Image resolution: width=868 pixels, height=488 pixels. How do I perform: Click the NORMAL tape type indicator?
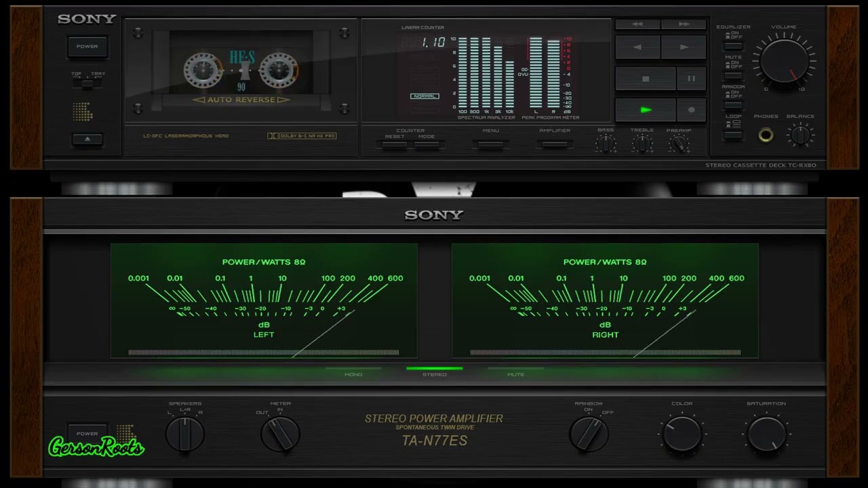point(425,96)
